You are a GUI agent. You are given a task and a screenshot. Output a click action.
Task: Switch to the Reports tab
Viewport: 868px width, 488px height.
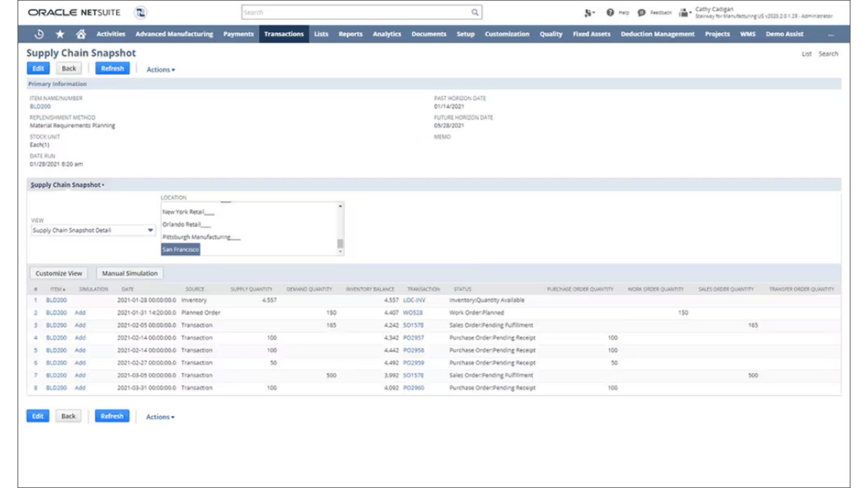tap(350, 34)
